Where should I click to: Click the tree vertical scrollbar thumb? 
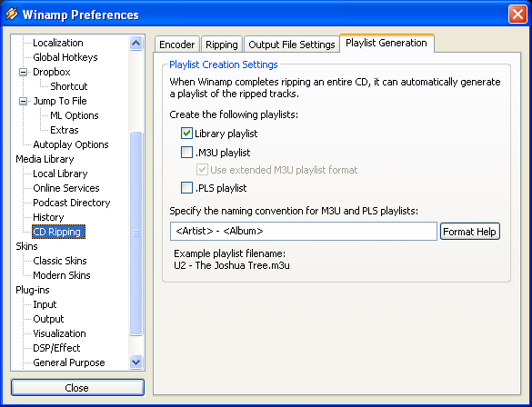tap(136, 233)
